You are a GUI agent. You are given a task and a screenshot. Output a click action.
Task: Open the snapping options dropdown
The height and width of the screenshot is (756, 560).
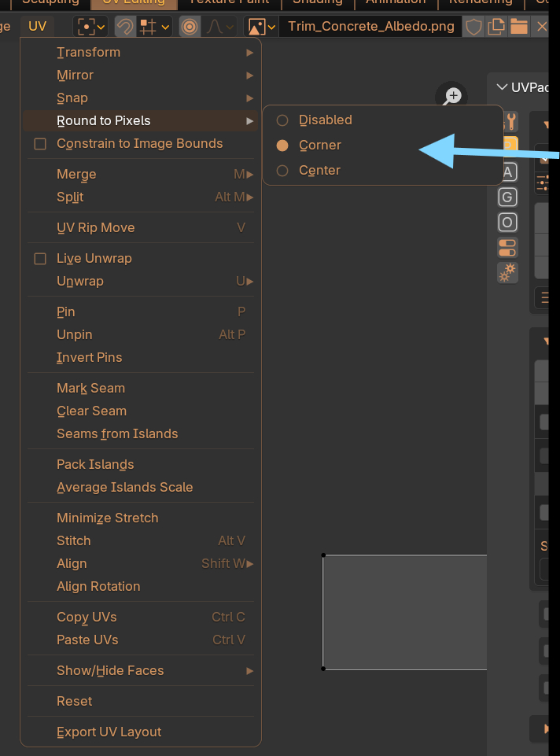155,26
